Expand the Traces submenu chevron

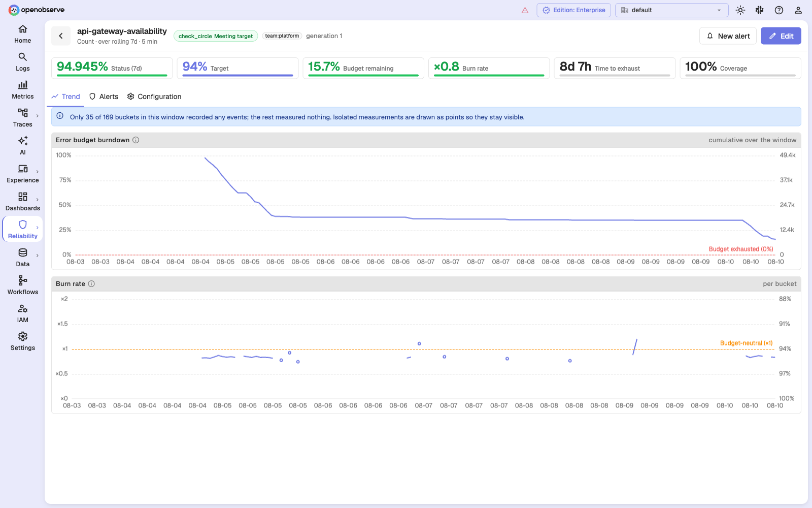(38, 116)
